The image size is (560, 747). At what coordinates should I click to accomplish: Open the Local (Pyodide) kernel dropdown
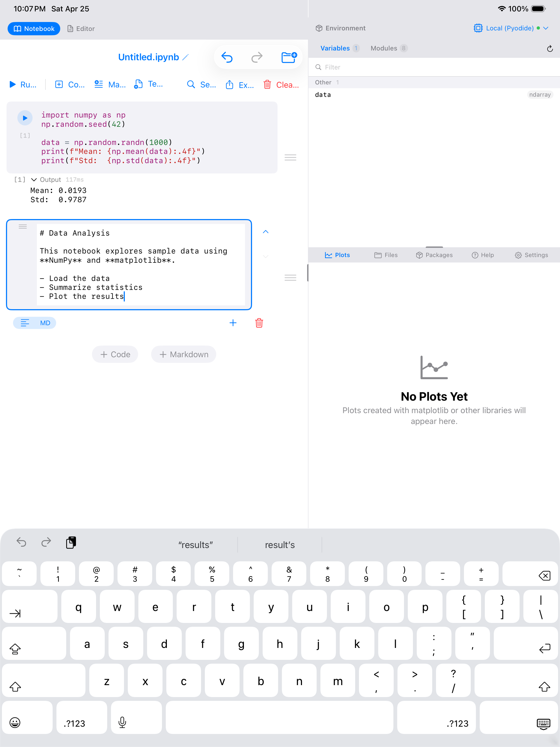[x=511, y=28]
